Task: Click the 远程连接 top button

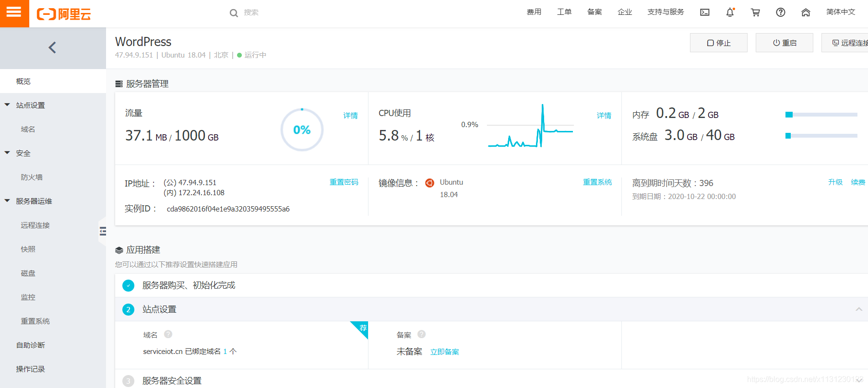Action: click(x=845, y=43)
